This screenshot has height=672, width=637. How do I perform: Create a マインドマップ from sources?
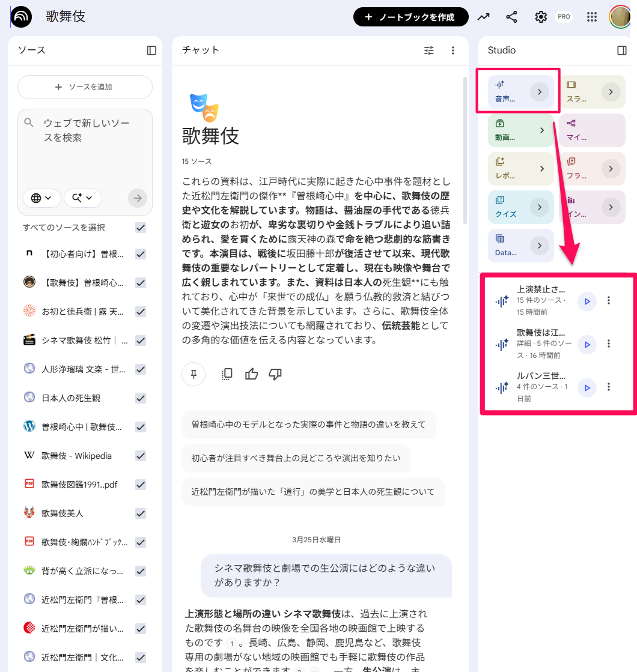coord(592,130)
